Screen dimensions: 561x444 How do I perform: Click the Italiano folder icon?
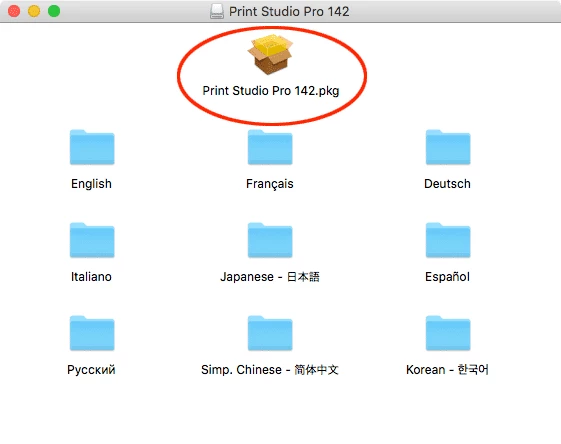tap(92, 240)
